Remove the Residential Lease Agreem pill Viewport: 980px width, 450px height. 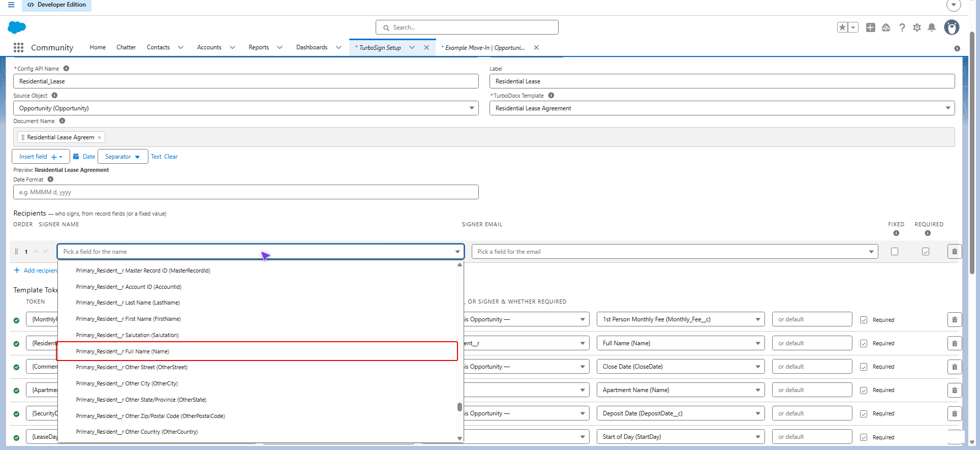pos(99,137)
